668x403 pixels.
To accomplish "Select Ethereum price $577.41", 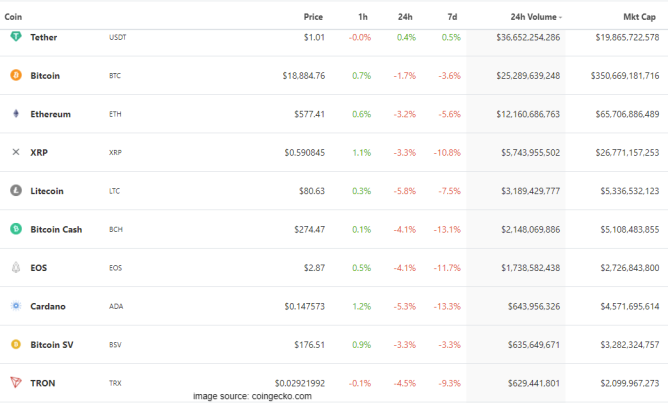I will pyautogui.click(x=309, y=114).
